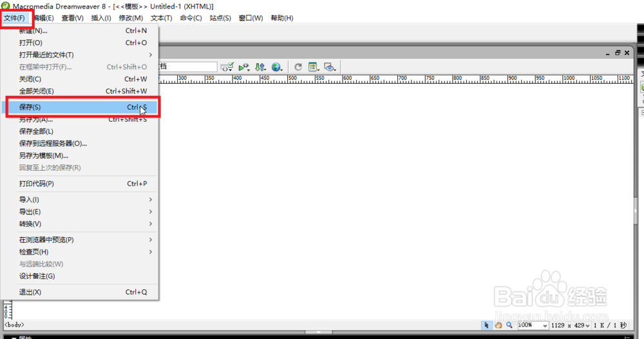
Task: Open the 命令(C) menu
Action: pyautogui.click(x=191, y=18)
